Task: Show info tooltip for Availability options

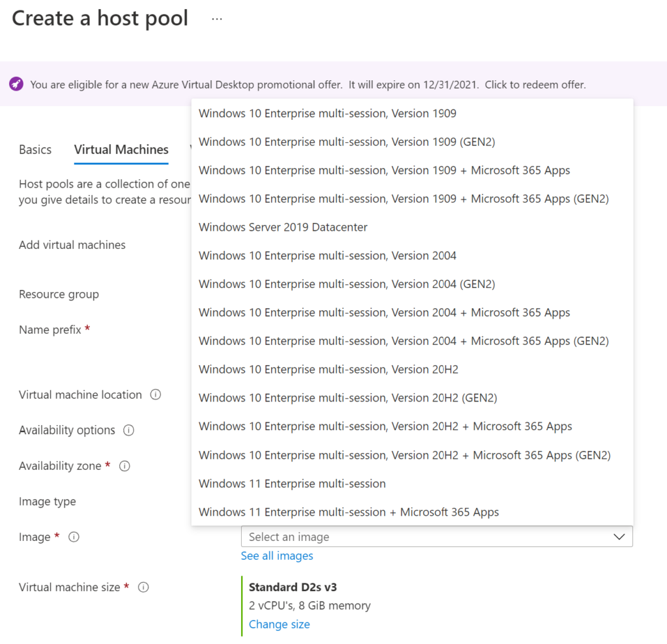Action: pyautogui.click(x=128, y=430)
